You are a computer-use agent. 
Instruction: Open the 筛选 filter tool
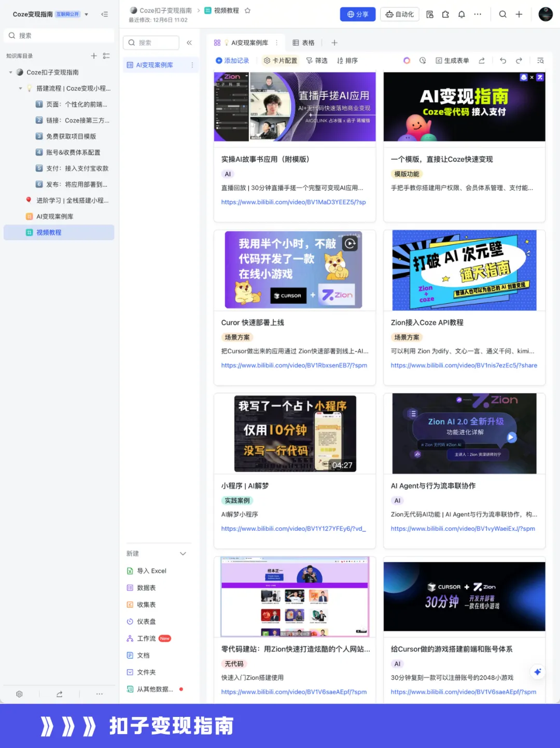317,61
